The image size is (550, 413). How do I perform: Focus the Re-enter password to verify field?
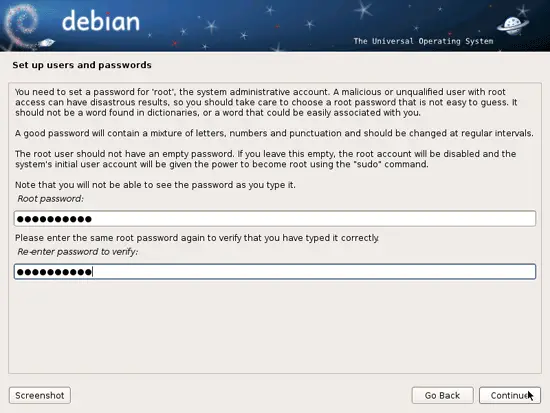pyautogui.click(x=275, y=272)
